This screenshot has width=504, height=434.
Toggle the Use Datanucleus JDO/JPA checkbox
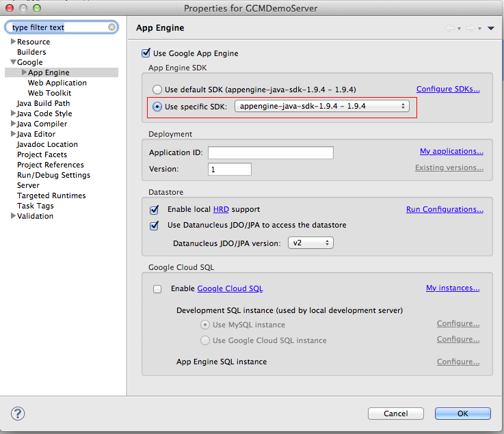155,225
